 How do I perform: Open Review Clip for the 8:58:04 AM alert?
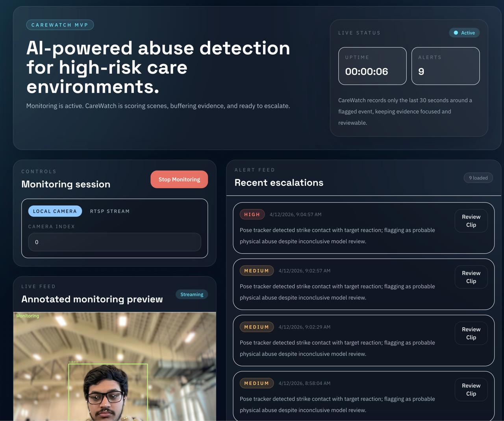[x=471, y=389]
